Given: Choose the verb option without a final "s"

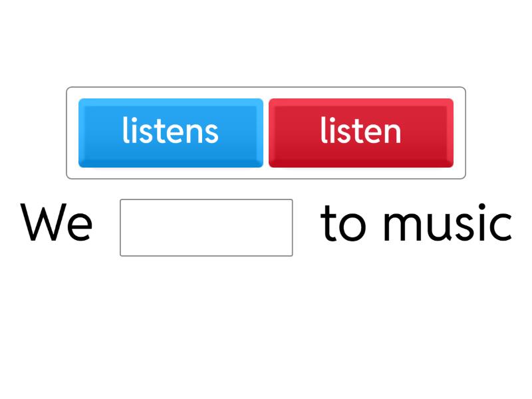Looking at the screenshot, I should click(x=360, y=132).
